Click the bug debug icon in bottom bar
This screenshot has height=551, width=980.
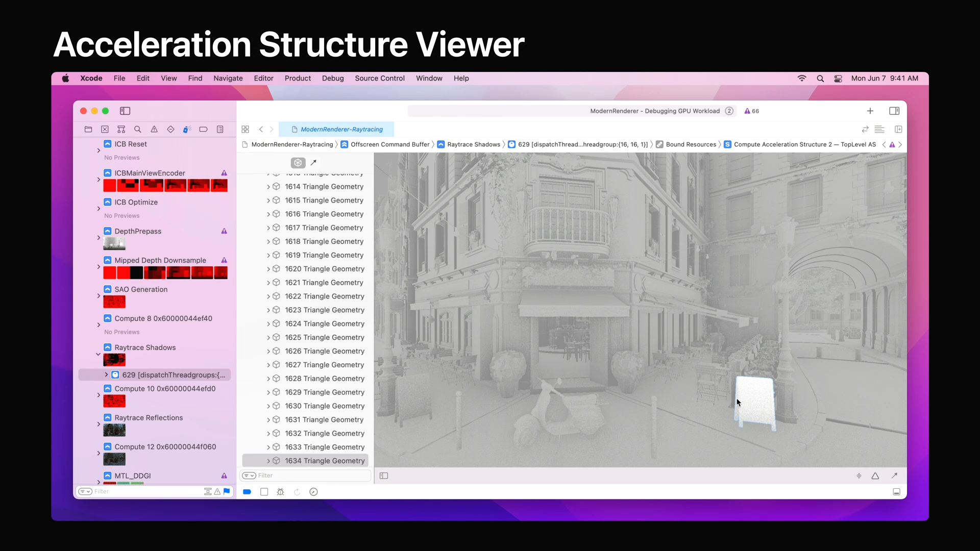point(280,492)
